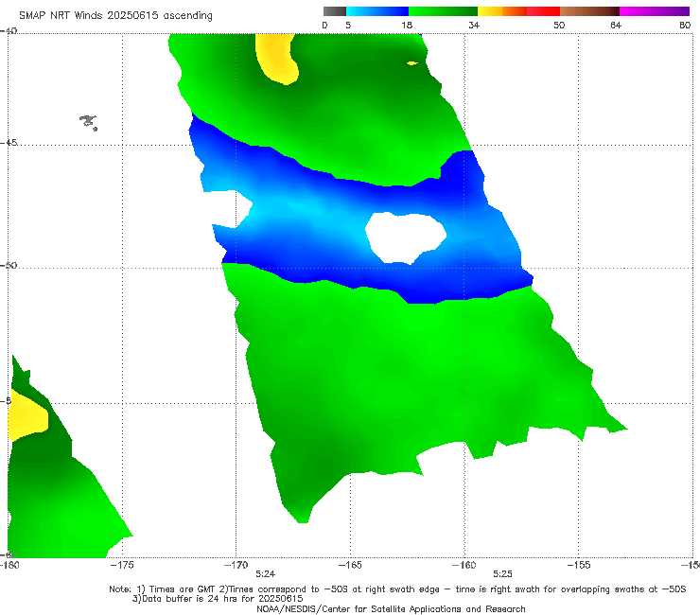Click the '50' color scale label
The width and height of the screenshot is (700, 615).
point(559,25)
